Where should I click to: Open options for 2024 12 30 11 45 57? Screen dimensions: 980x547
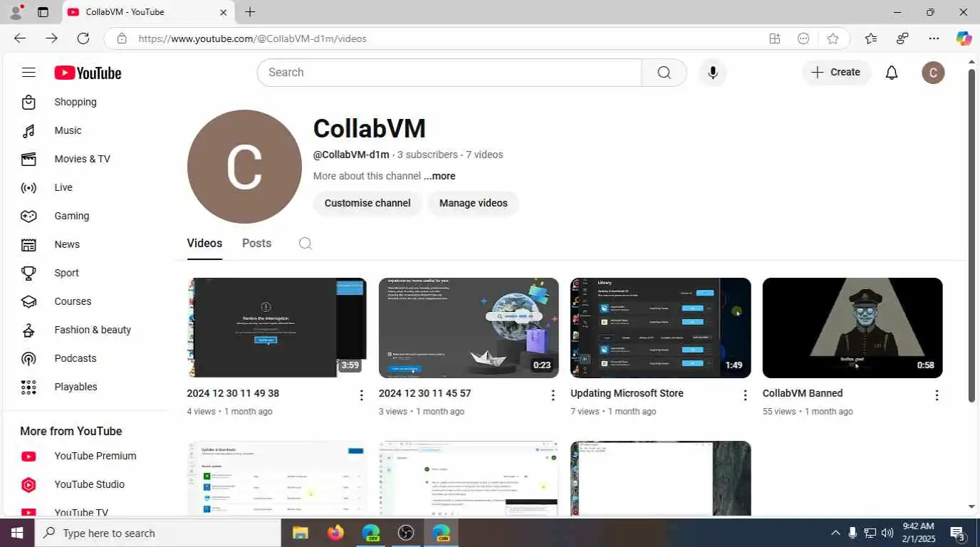click(x=553, y=395)
